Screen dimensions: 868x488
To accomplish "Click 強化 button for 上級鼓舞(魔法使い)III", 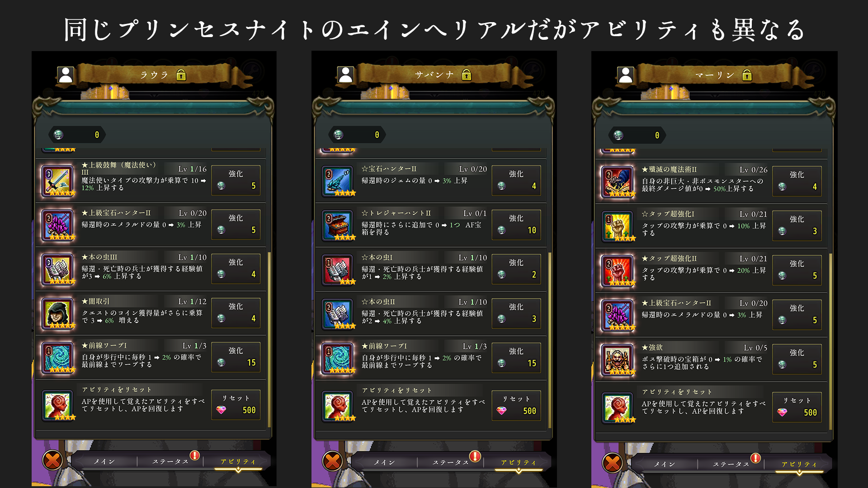I will tap(236, 180).
